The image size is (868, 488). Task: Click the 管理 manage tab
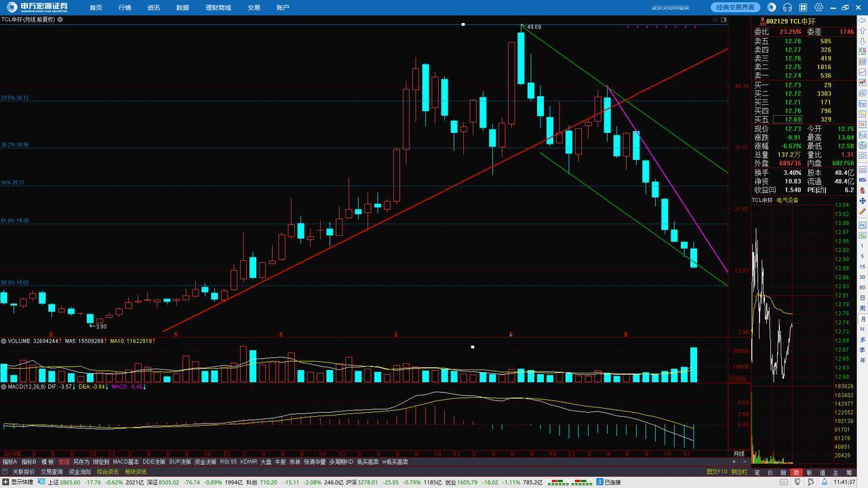click(x=64, y=462)
